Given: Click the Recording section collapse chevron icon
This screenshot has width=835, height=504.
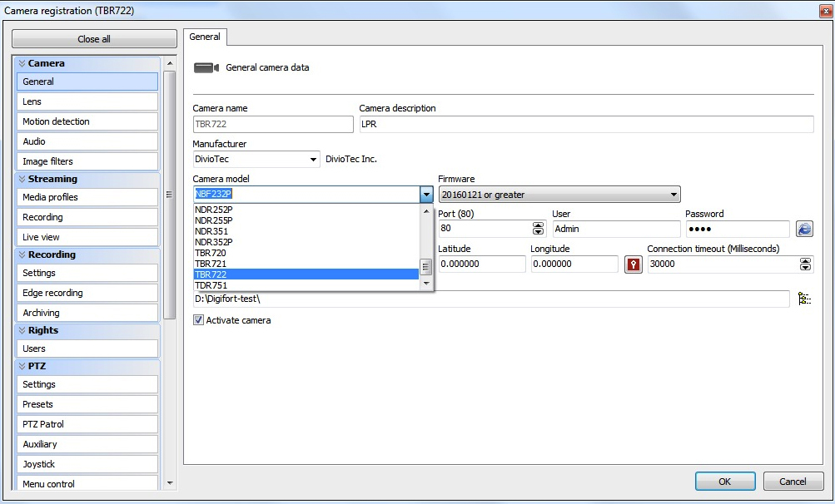Looking at the screenshot, I should pyautogui.click(x=22, y=254).
